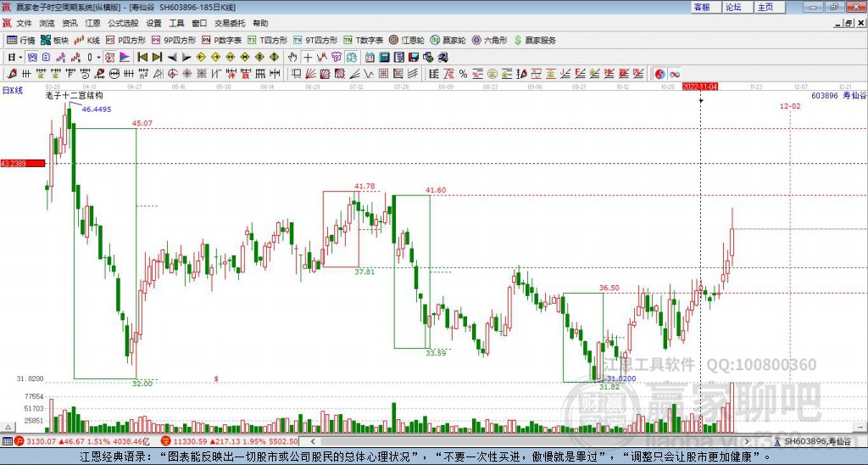This screenshot has width=868, height=465.
Task: Open the 设置 menu
Action: [154, 23]
